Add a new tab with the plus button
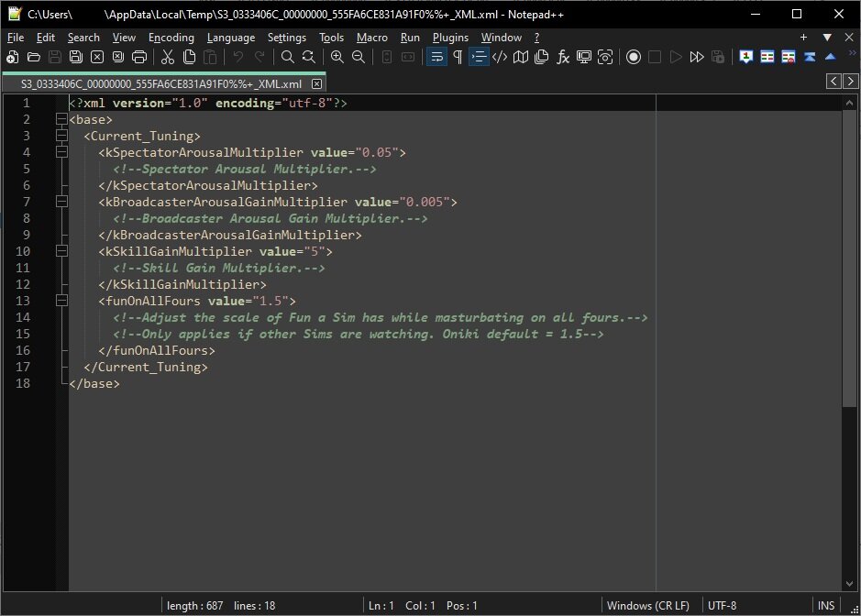The image size is (861, 616). point(803,38)
